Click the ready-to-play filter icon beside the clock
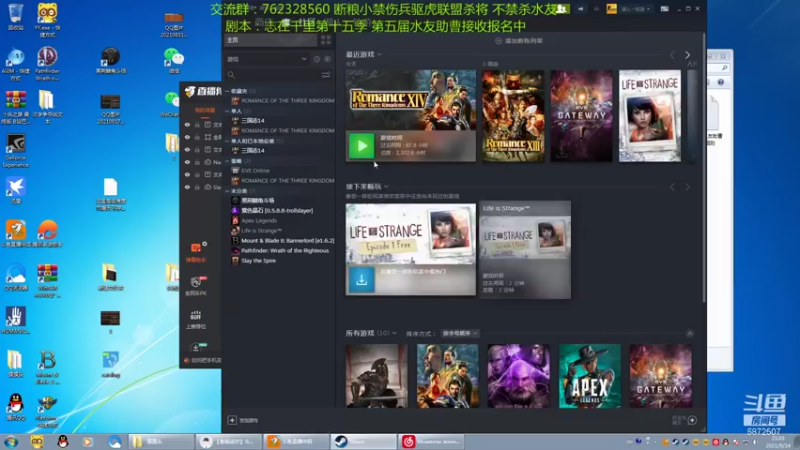The image size is (800, 450). [x=328, y=59]
